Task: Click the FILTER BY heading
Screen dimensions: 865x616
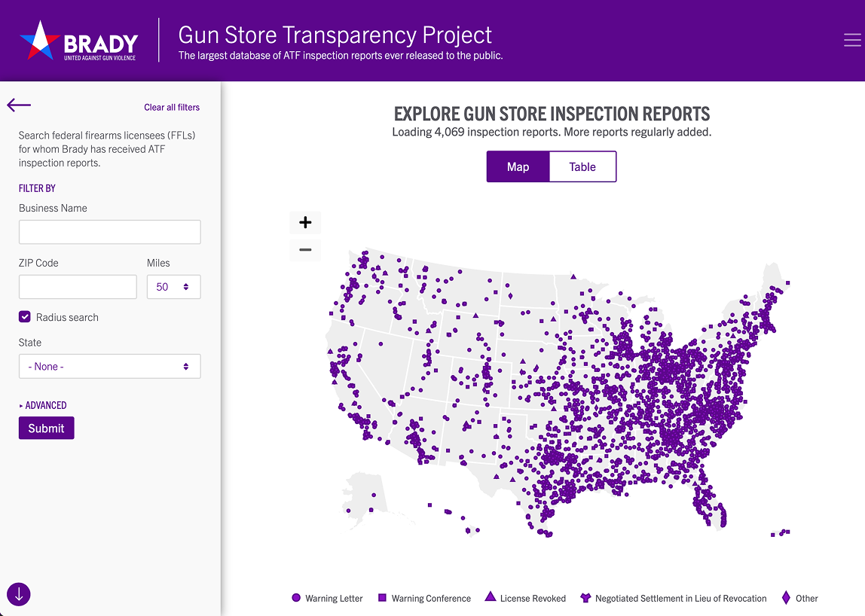Action: coord(37,188)
